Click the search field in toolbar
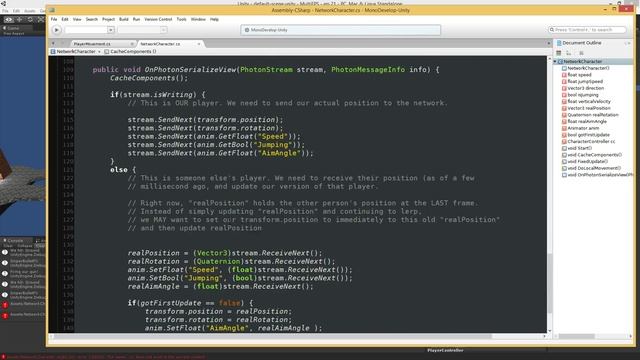Image resolution: width=640 pixels, height=360 pixels. [x=587, y=30]
